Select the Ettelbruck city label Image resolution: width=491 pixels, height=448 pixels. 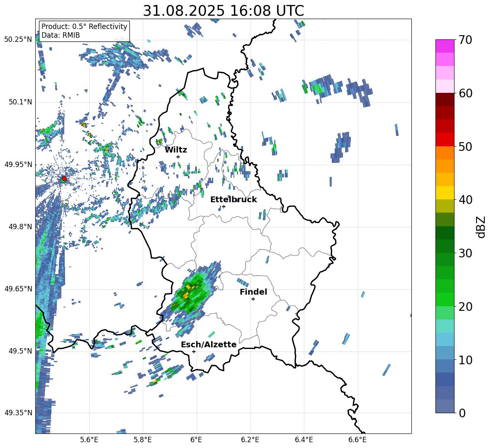point(233,200)
